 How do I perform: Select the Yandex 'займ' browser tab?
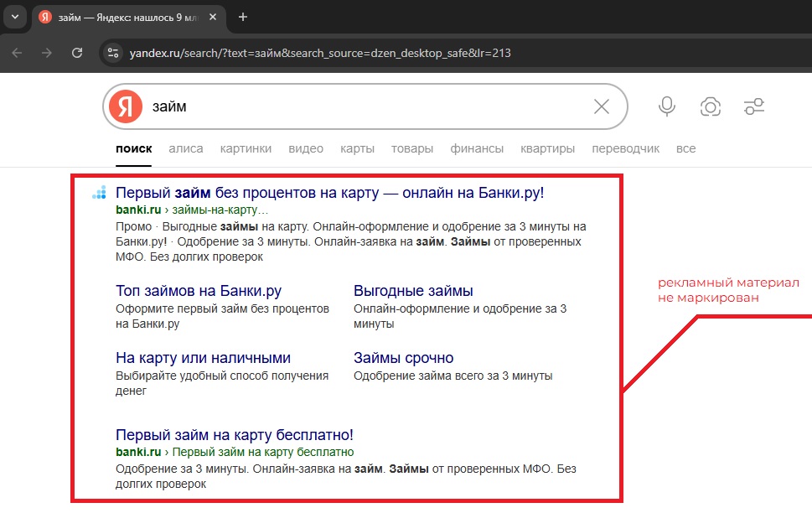point(128,17)
